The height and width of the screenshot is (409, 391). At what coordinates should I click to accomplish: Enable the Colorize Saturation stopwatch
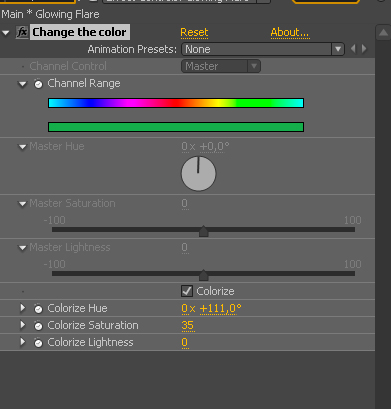(38, 326)
